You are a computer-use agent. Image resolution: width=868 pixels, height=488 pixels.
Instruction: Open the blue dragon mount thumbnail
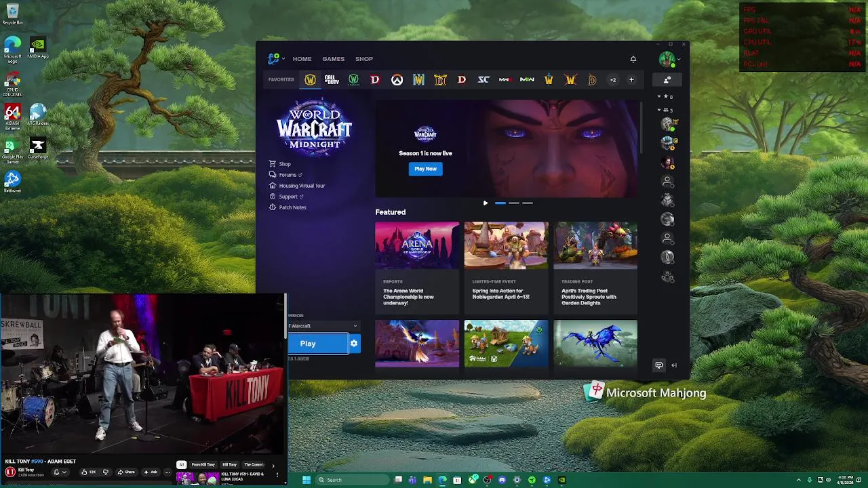click(x=595, y=344)
